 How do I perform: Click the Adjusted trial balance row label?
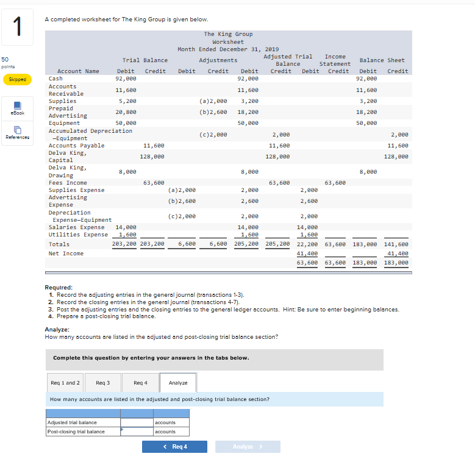(72, 422)
